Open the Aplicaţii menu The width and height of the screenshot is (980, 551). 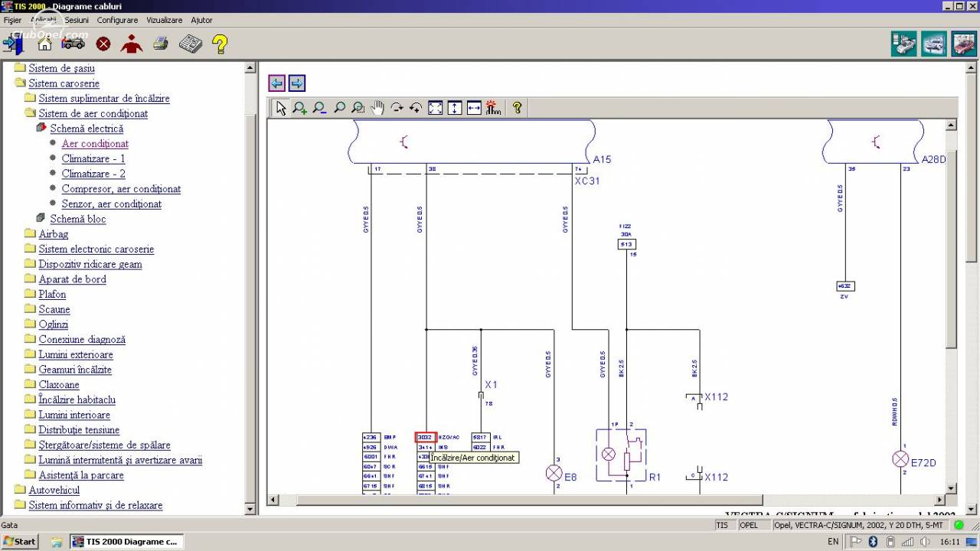44,20
